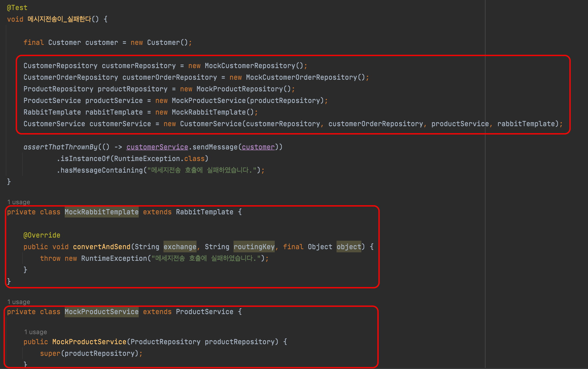Click the @Override annotation
588x369 pixels.
[x=42, y=235]
